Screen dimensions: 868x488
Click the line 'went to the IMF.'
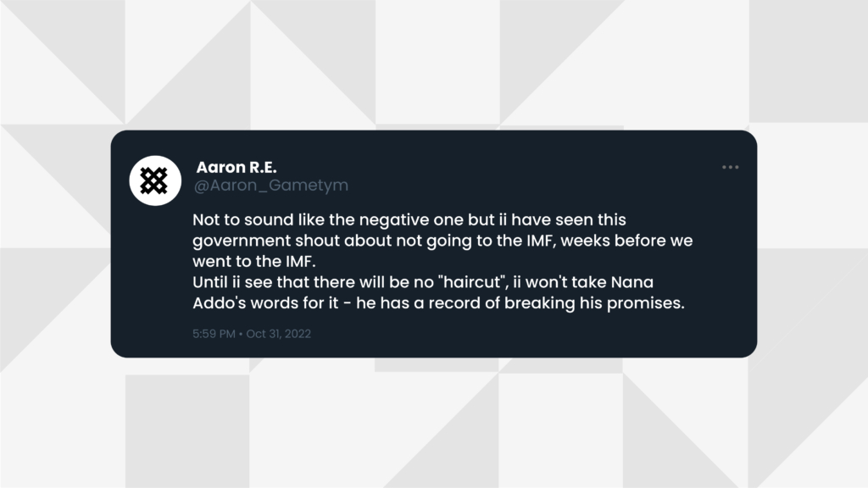254,261
